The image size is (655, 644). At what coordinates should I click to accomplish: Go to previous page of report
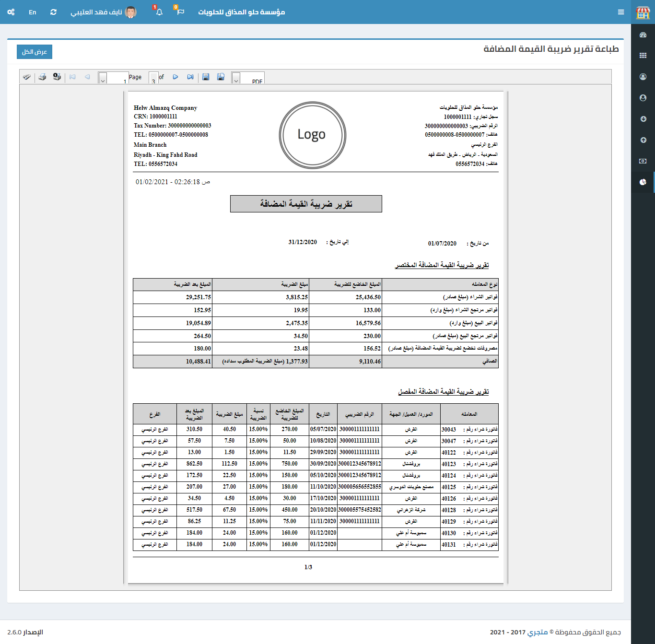pyautogui.click(x=87, y=77)
